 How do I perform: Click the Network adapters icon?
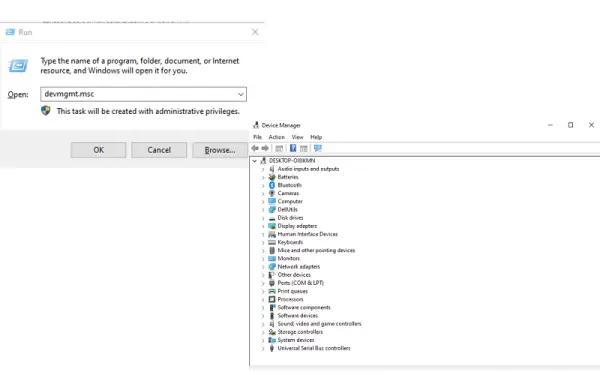pyautogui.click(x=272, y=267)
